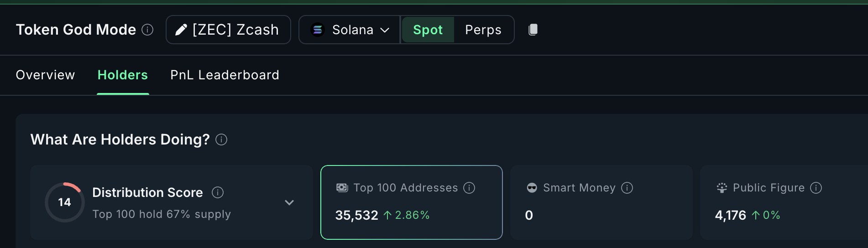Click Top 100 Addresses info icon

click(x=469, y=188)
